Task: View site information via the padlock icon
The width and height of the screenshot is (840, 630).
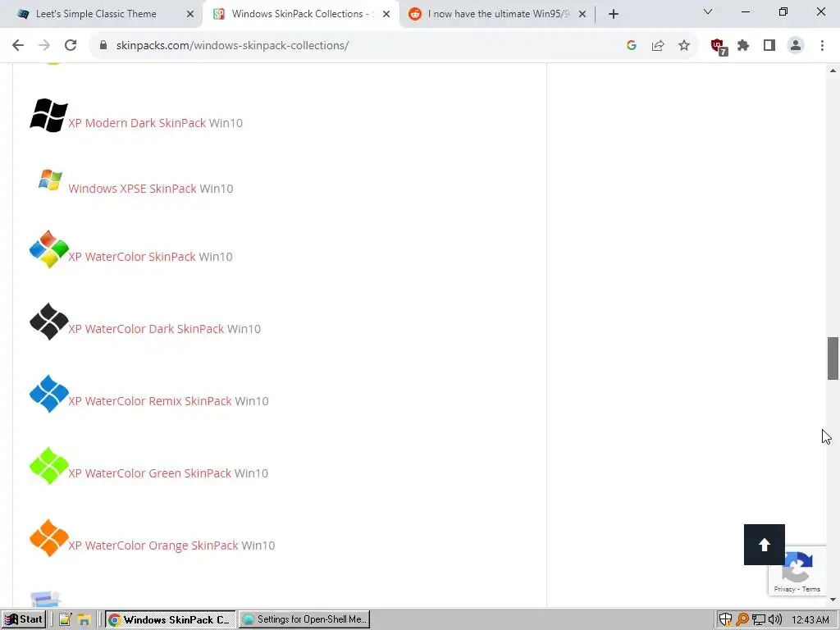Action: [x=103, y=46]
